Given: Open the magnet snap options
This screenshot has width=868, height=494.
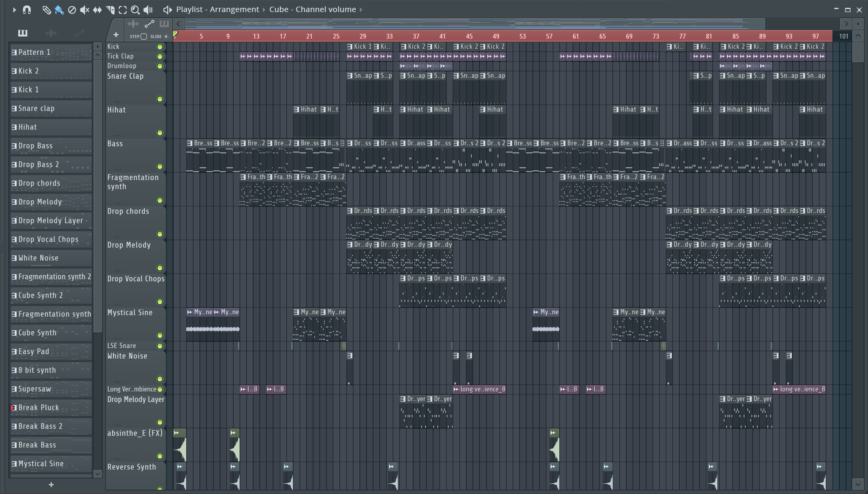Looking at the screenshot, I should coord(27,10).
